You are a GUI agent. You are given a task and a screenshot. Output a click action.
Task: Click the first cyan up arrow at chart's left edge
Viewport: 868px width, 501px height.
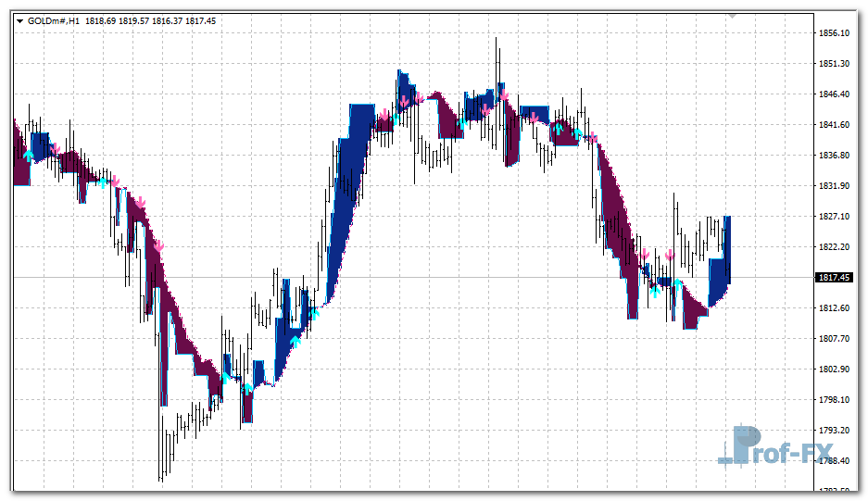pos(29,154)
